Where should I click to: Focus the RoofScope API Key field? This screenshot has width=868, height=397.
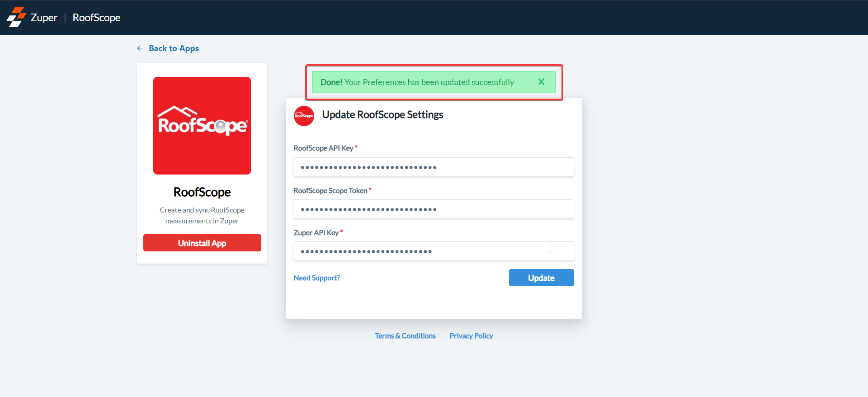click(434, 167)
